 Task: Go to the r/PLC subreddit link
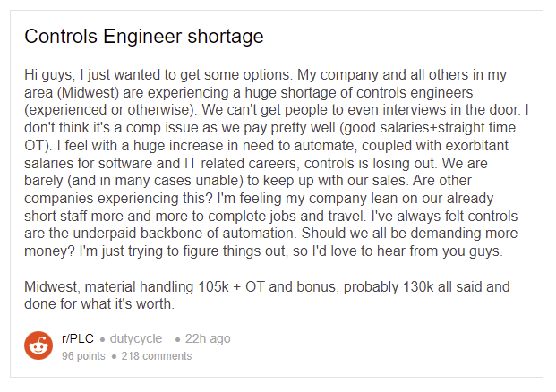click(78, 338)
